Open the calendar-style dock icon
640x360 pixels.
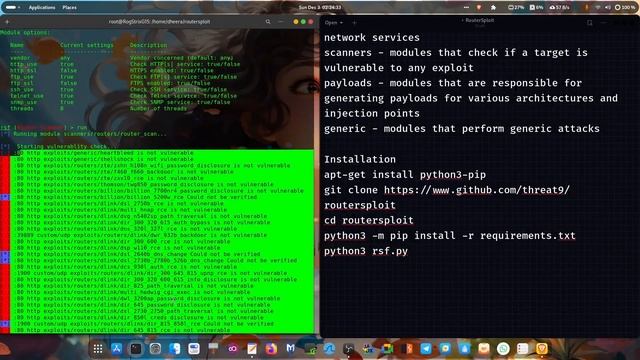[x=194, y=349]
